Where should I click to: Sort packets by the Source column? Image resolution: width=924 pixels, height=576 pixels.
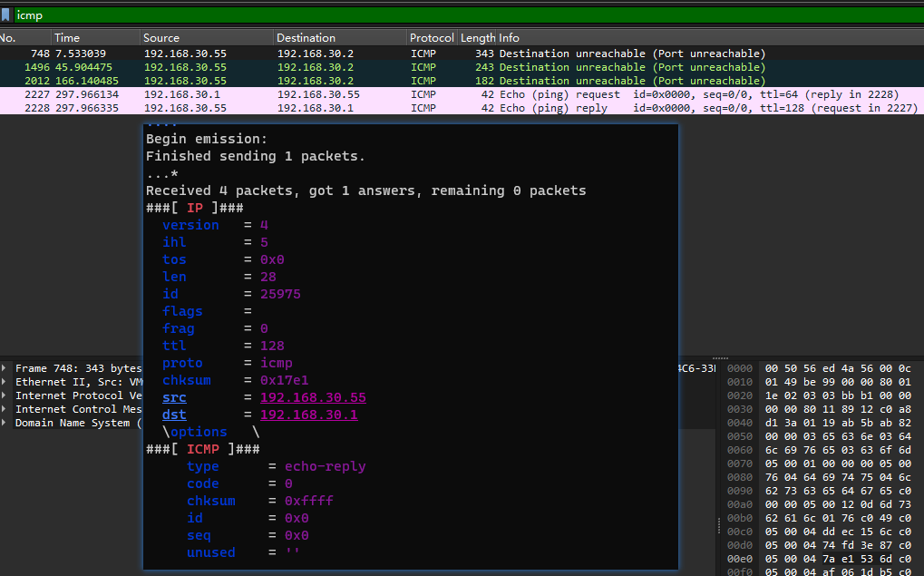[163, 37]
